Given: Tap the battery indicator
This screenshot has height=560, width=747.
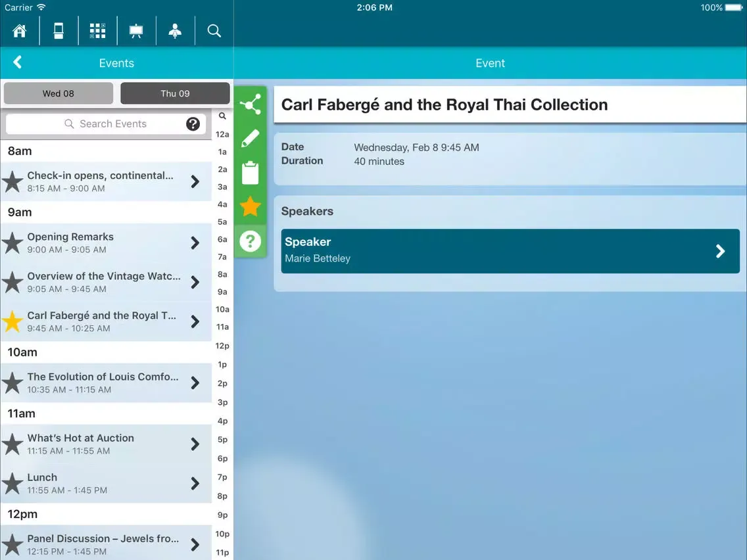Looking at the screenshot, I should [734, 8].
